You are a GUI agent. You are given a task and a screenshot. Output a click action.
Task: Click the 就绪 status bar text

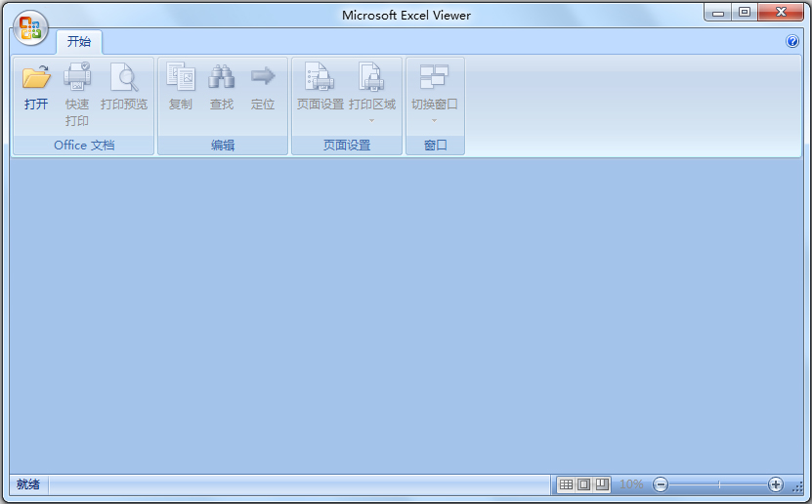click(x=28, y=484)
